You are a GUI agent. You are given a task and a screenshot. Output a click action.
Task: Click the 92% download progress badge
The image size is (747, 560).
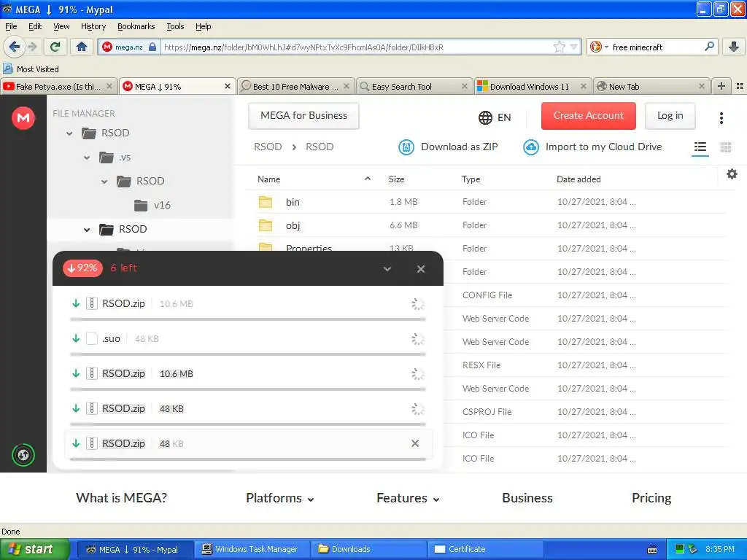pos(82,268)
